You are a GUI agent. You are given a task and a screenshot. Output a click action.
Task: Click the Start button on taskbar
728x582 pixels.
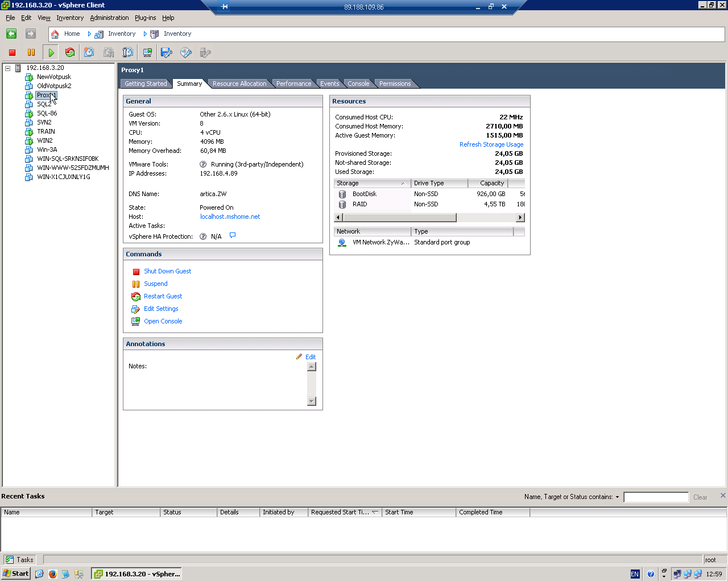16,573
